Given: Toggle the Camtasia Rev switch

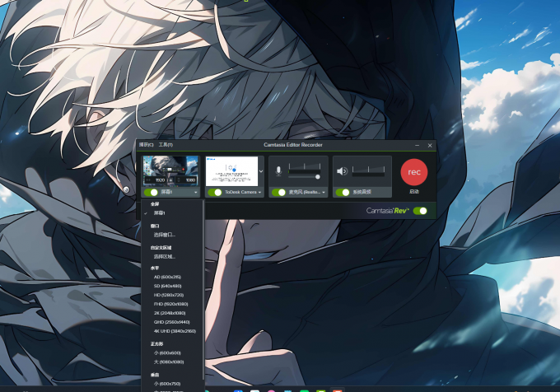Looking at the screenshot, I should coord(420,211).
